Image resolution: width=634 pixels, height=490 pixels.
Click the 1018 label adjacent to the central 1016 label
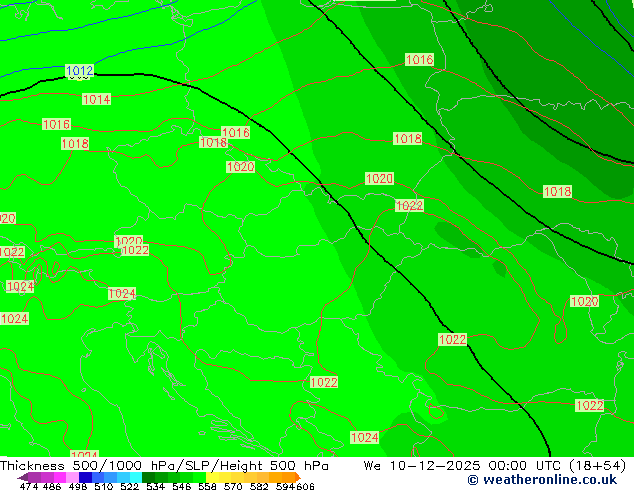click(213, 142)
